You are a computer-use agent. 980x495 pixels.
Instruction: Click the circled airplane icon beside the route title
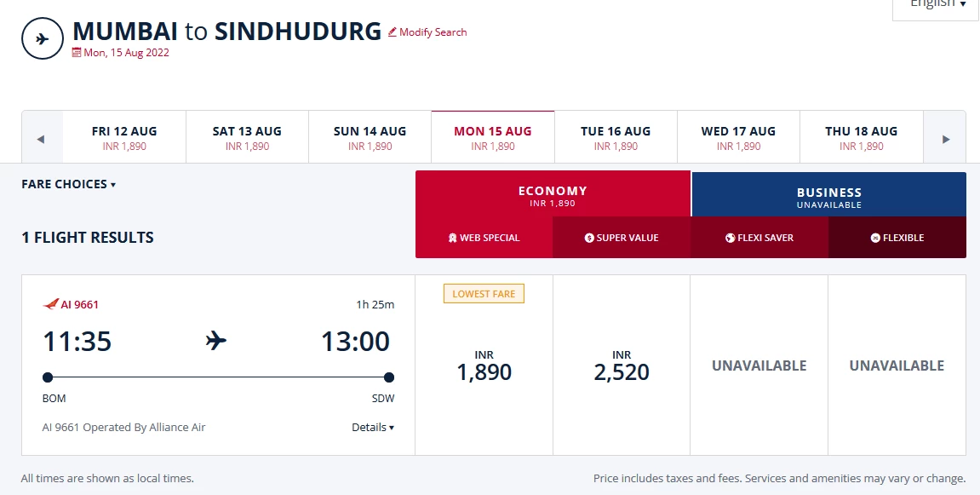43,39
